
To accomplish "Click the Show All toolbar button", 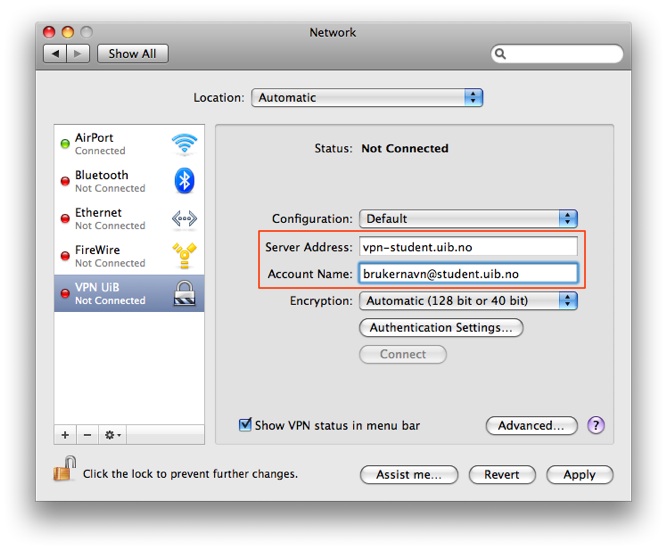I will pyautogui.click(x=132, y=54).
